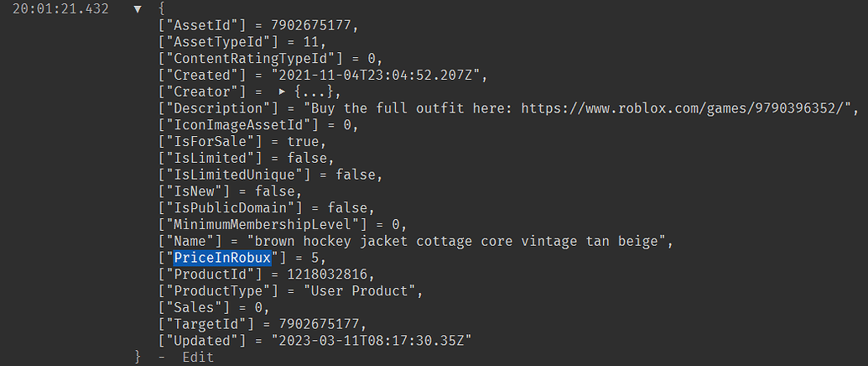The width and height of the screenshot is (868, 366).
Task: Click the 20:01:21.432 timestamp
Action: 60,8
